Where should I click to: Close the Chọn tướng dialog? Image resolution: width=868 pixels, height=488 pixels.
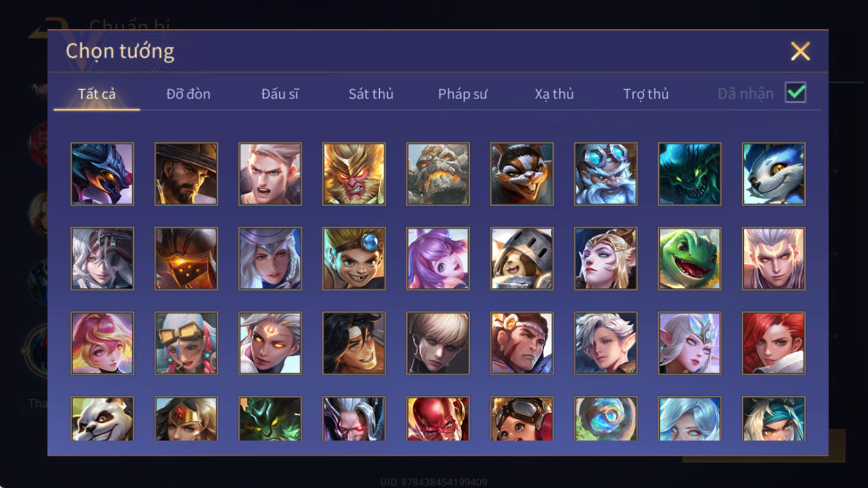(800, 51)
